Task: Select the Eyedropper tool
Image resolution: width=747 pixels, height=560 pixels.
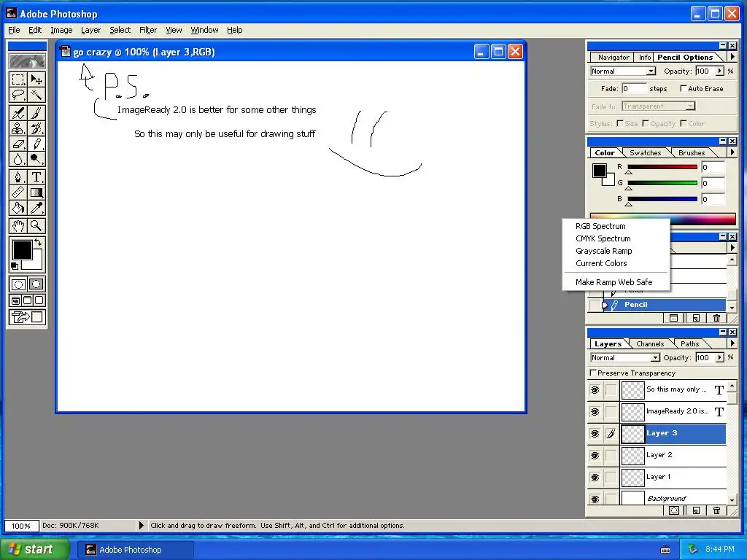Action: [36, 208]
